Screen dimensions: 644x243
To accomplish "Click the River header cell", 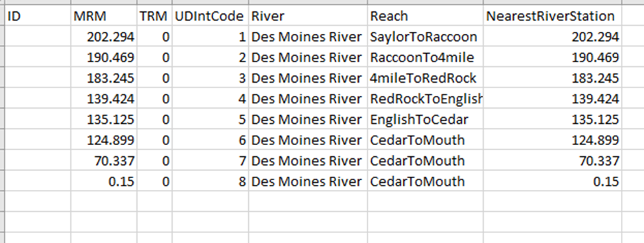I will [308, 16].
